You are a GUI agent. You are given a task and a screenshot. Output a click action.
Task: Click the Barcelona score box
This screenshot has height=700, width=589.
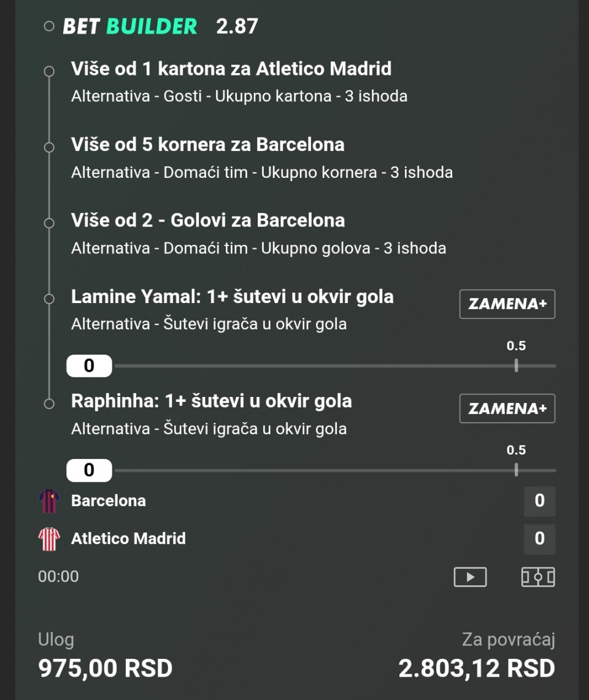click(539, 501)
